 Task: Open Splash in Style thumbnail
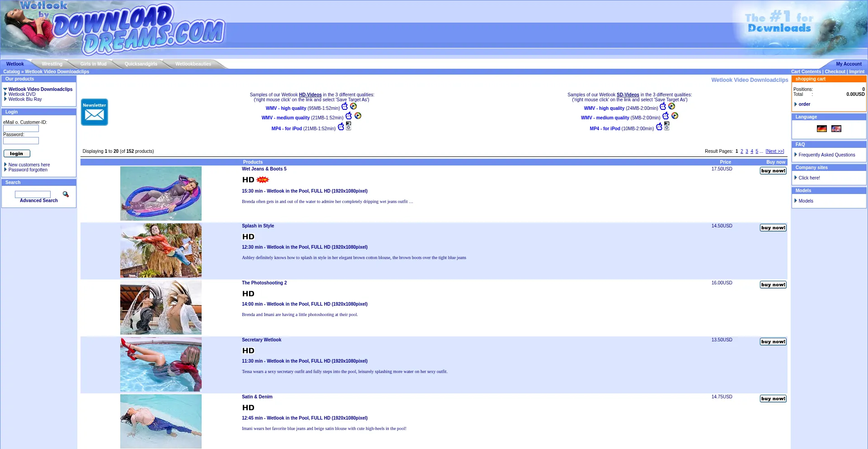point(161,250)
